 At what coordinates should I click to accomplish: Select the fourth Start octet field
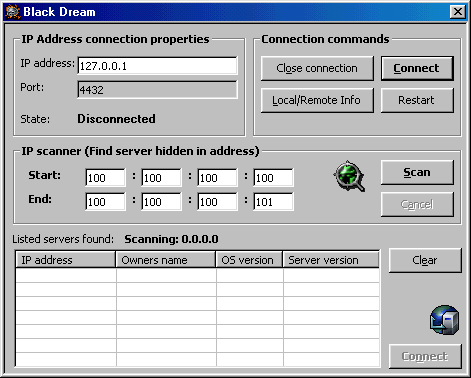[x=273, y=177]
